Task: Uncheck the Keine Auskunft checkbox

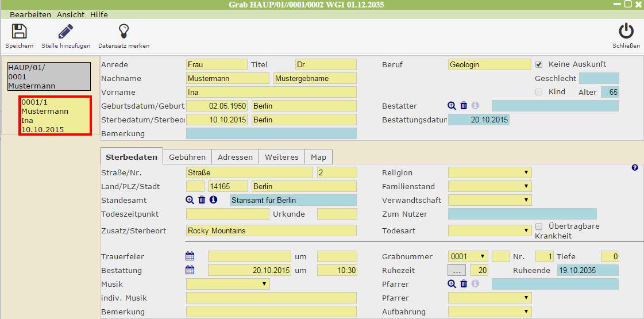Action: (539, 64)
